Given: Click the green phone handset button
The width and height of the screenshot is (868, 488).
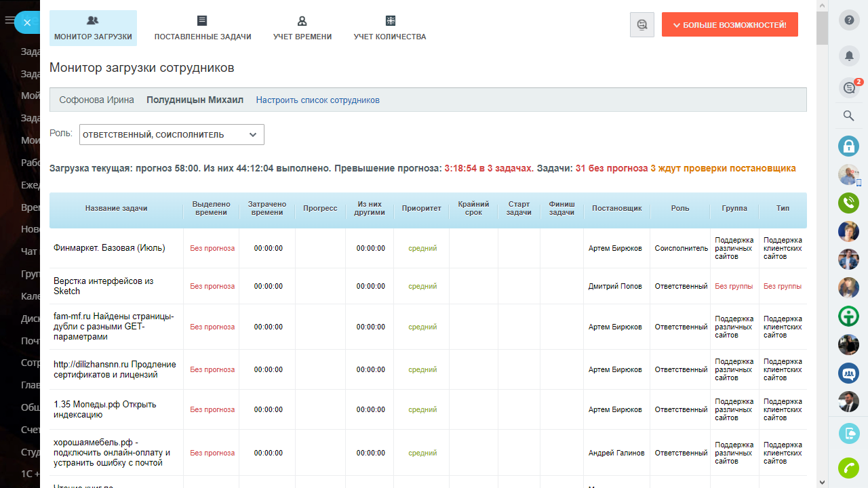Looking at the screenshot, I should (848, 468).
